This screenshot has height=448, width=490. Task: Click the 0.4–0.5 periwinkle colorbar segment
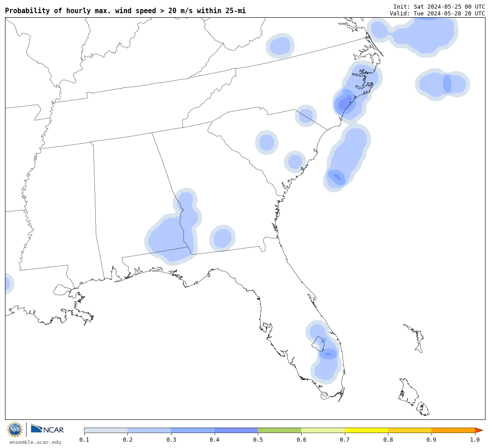click(236, 430)
